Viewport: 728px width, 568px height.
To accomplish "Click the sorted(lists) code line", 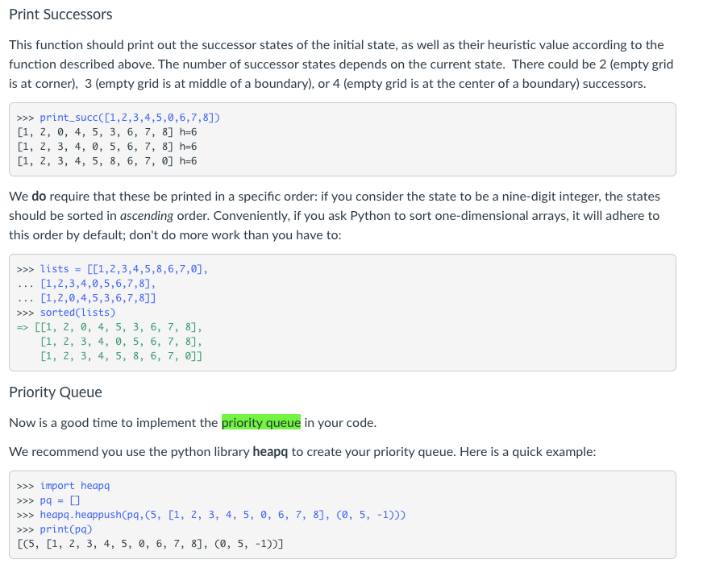I will click(x=66, y=313).
